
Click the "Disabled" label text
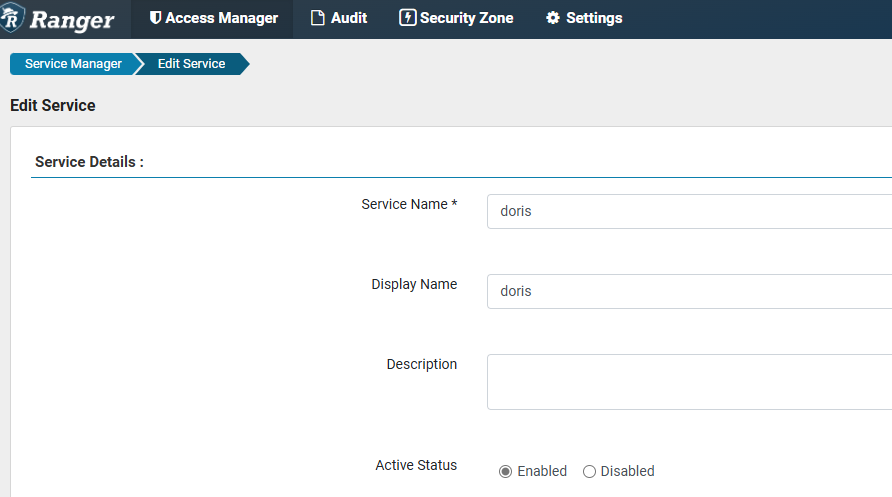click(627, 471)
